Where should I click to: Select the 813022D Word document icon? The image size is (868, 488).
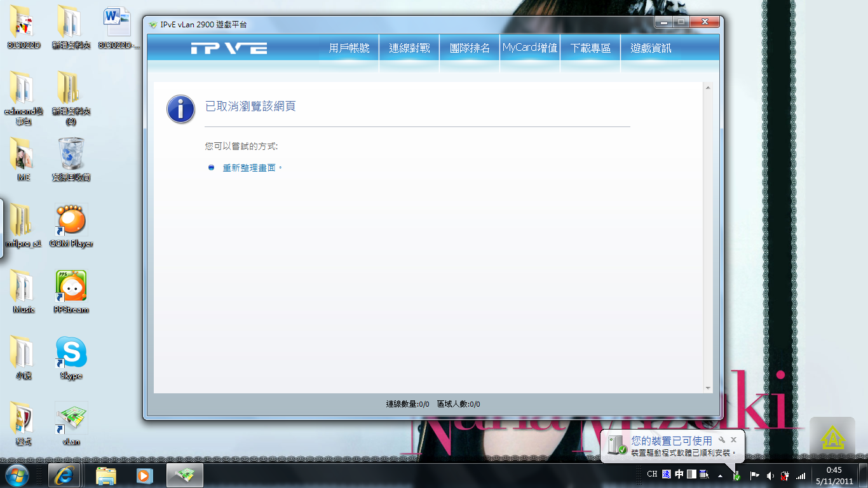point(119,27)
